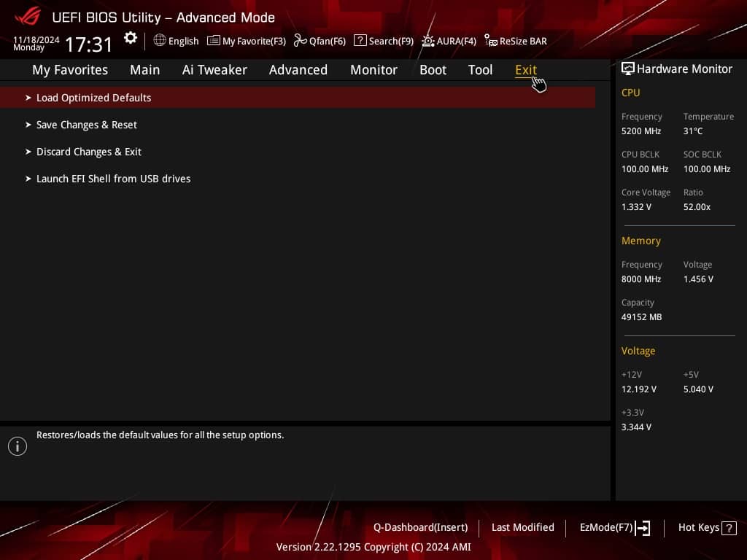The height and width of the screenshot is (560, 747).
Task: Open the Ai Tweaker tab
Action: (x=214, y=70)
